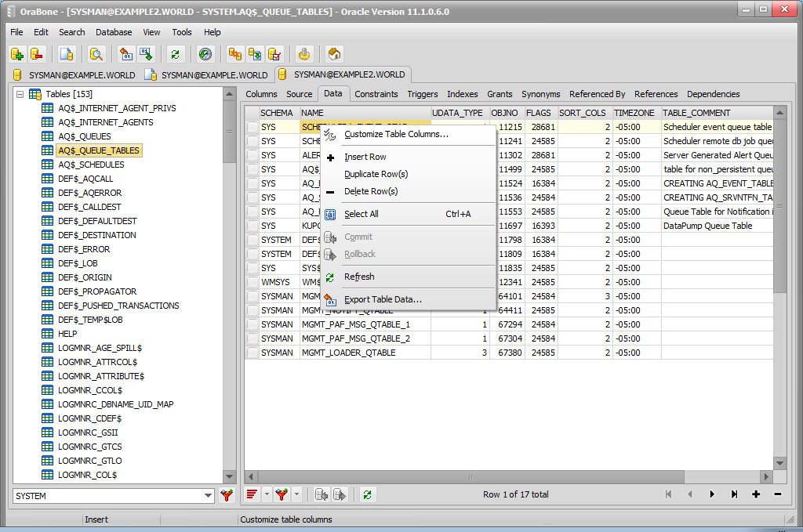Screen dimensions: 803x532
Task: Open the sort icon dropdown arrow
Action: (267, 494)
